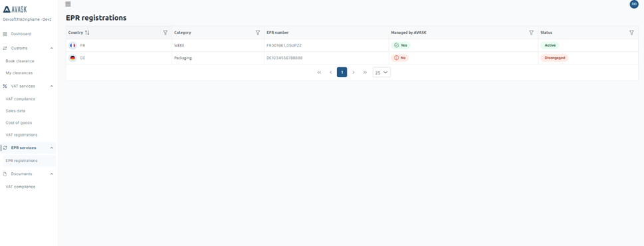Open My clearances in the sidebar

(19, 72)
